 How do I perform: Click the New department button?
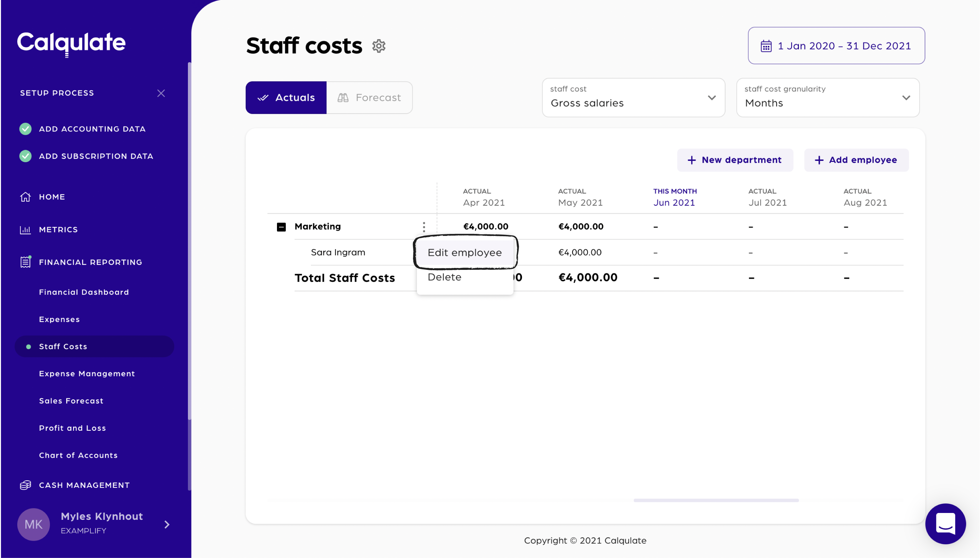click(x=734, y=160)
